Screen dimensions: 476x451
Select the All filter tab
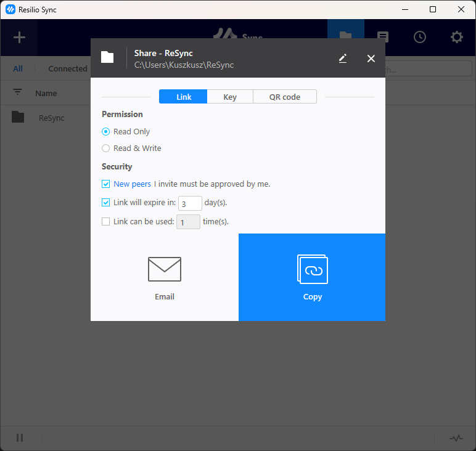18,68
